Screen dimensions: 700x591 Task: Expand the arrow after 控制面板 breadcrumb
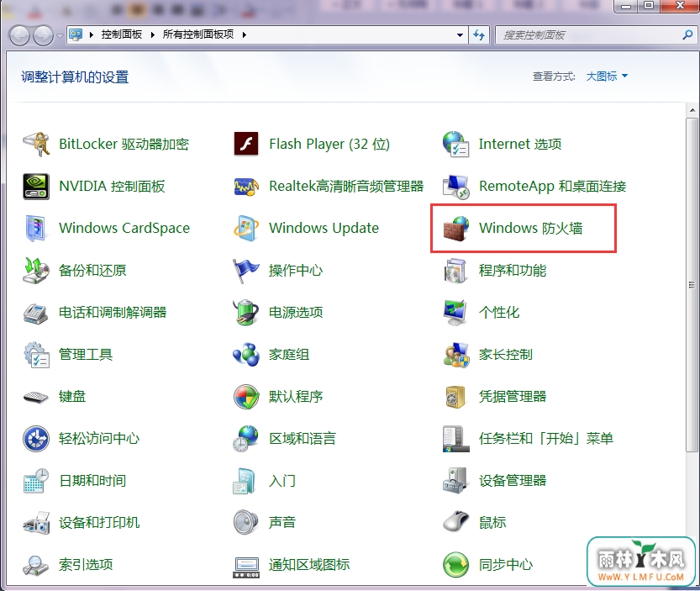[x=153, y=34]
